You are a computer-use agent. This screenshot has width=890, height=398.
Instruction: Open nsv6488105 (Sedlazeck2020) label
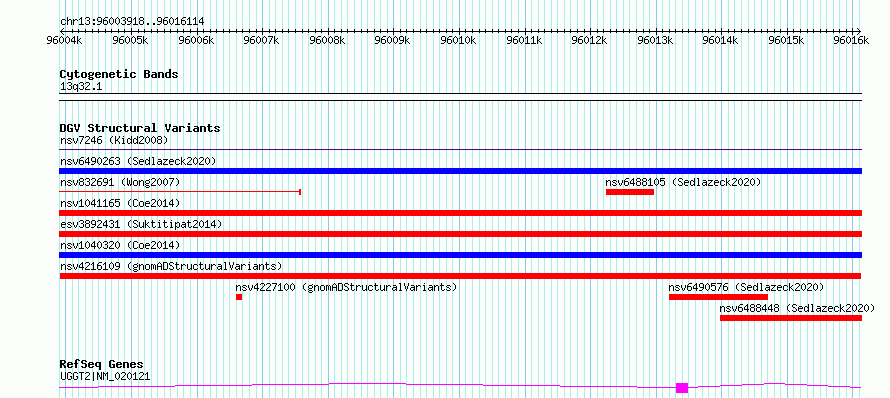click(683, 182)
